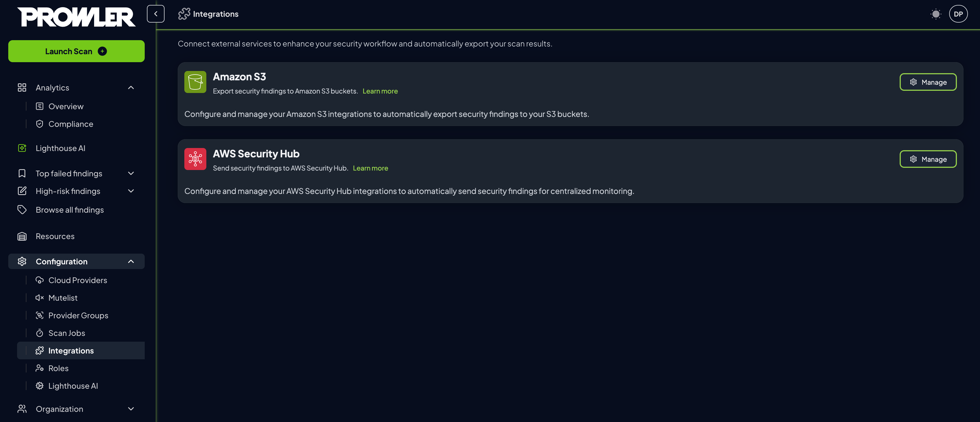Select the Resources icon in the sidebar

22,236
